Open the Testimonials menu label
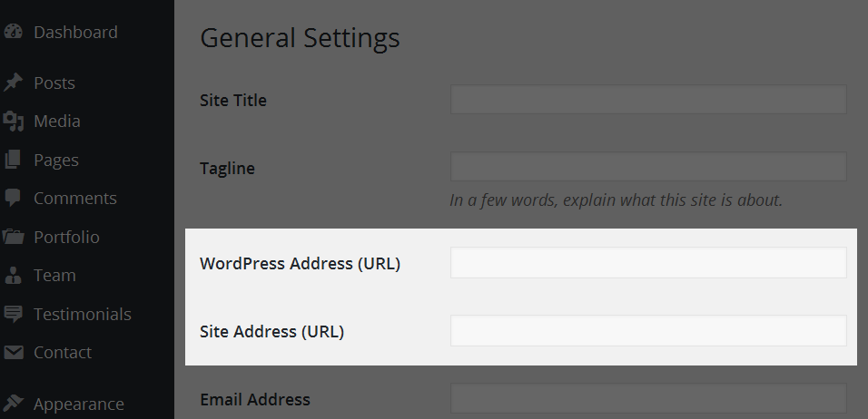Image resolution: width=868 pixels, height=419 pixels. [x=83, y=314]
